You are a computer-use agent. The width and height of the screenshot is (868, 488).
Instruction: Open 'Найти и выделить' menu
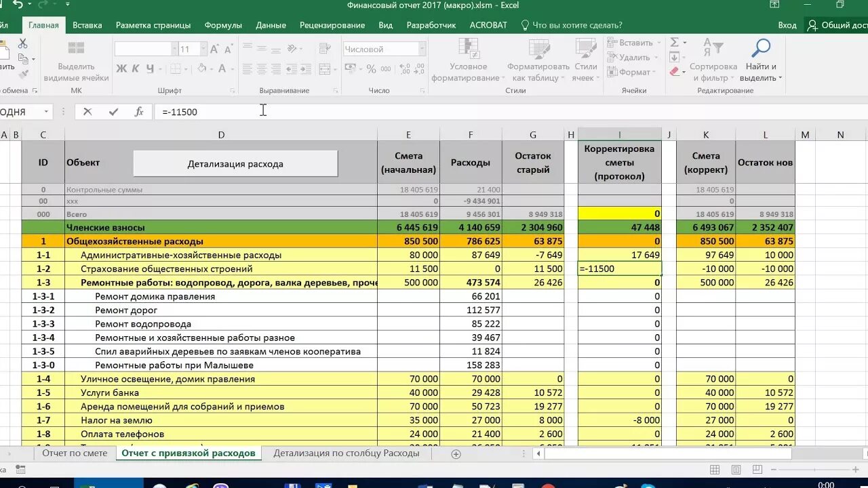[761, 61]
